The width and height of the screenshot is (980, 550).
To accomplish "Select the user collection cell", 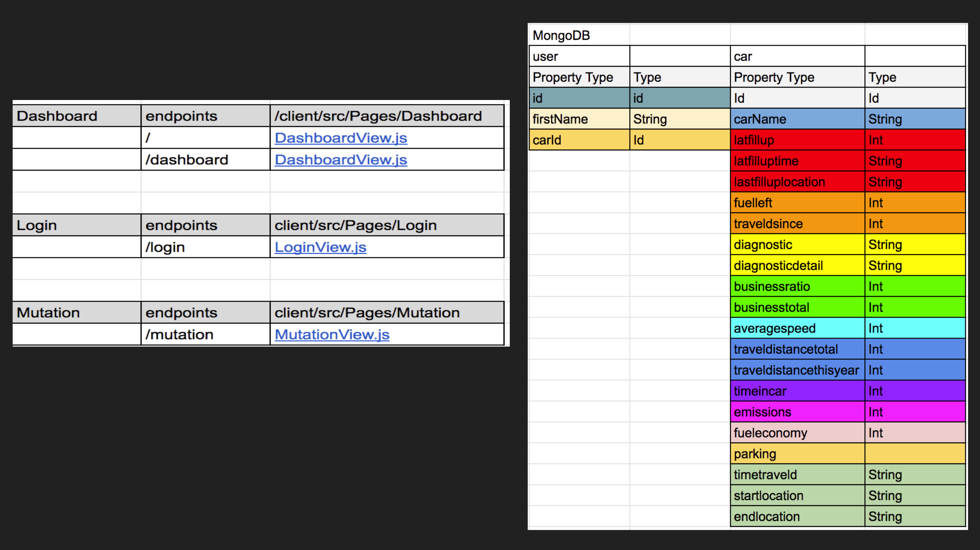I will 579,56.
